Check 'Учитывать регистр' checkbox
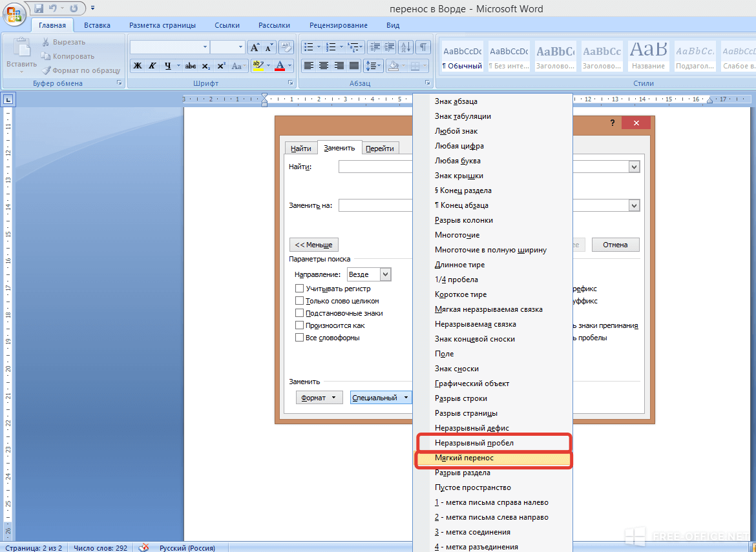This screenshot has width=756, height=552. 299,289
